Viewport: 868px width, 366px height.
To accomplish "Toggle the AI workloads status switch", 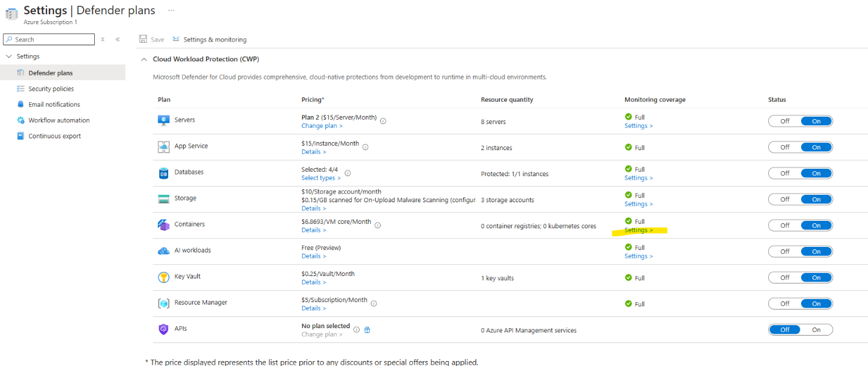I will pyautogui.click(x=800, y=251).
